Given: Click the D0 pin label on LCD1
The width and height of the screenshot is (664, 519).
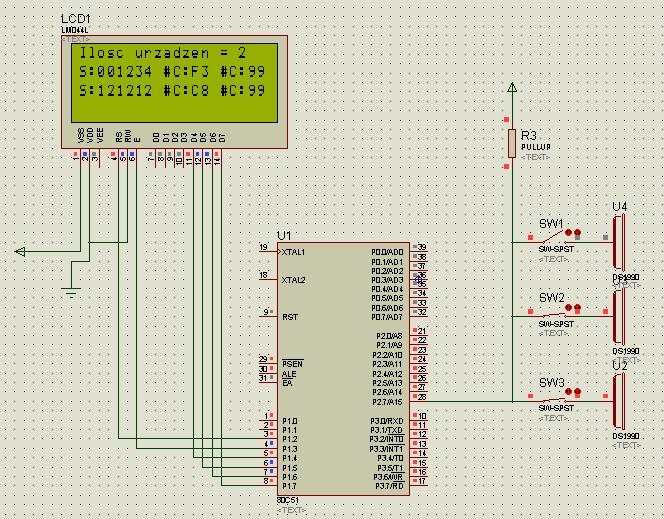Looking at the screenshot, I should (x=156, y=138).
